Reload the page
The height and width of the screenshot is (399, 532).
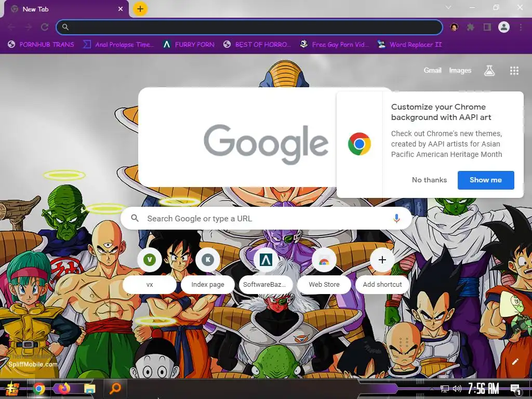click(45, 27)
